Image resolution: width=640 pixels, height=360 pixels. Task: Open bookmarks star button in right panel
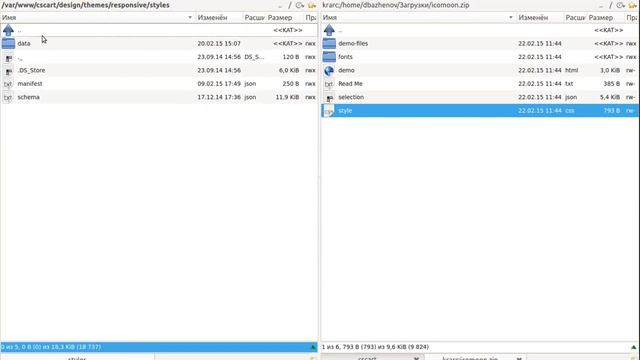pyautogui.click(x=633, y=5)
